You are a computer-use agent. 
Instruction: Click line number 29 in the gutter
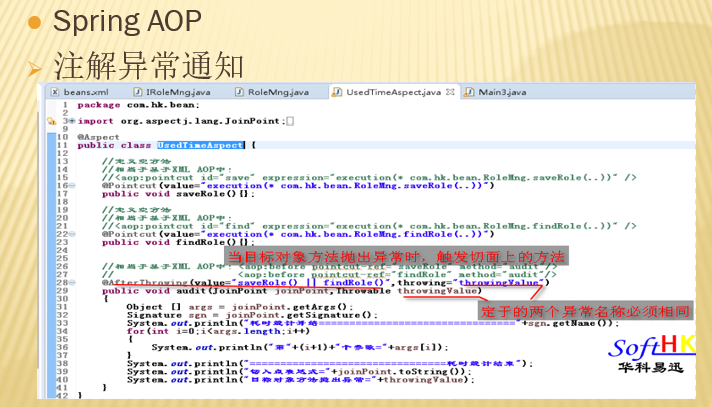coord(62,291)
